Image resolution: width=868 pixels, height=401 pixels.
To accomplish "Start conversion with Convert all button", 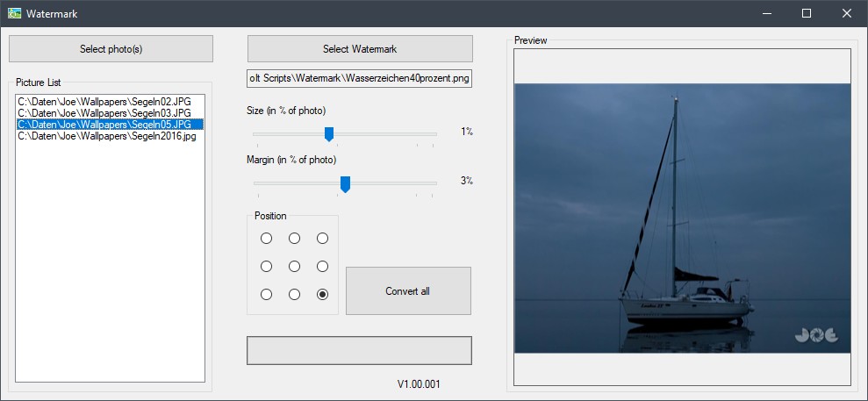I will tap(408, 291).
